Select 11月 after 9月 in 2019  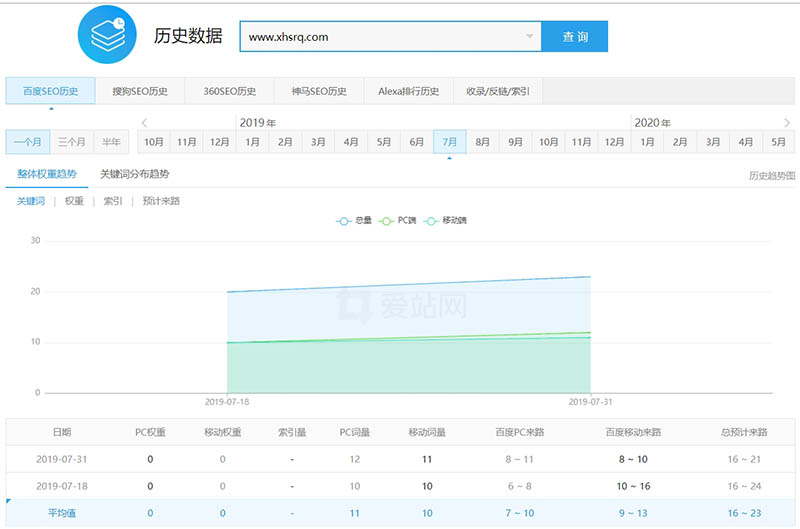click(581, 142)
